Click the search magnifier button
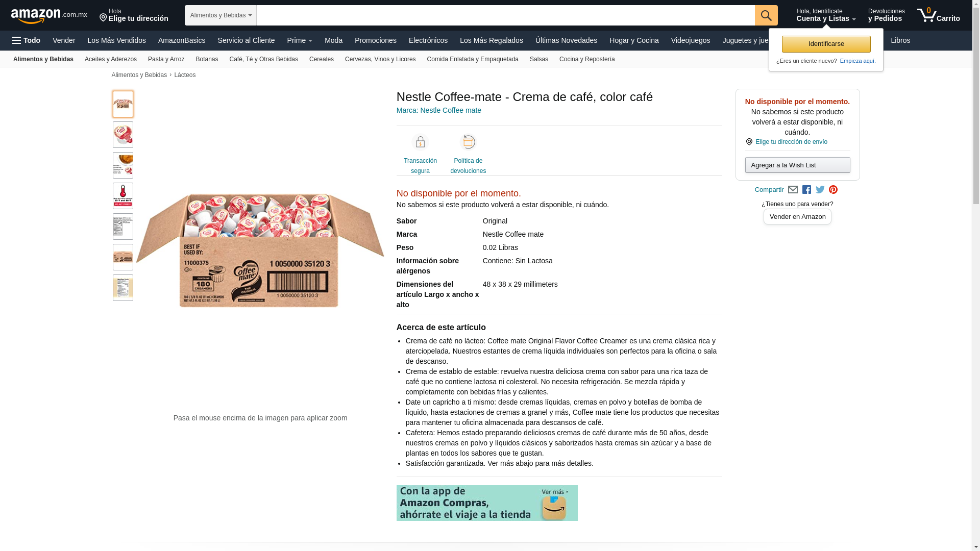The image size is (980, 551). coord(766,15)
